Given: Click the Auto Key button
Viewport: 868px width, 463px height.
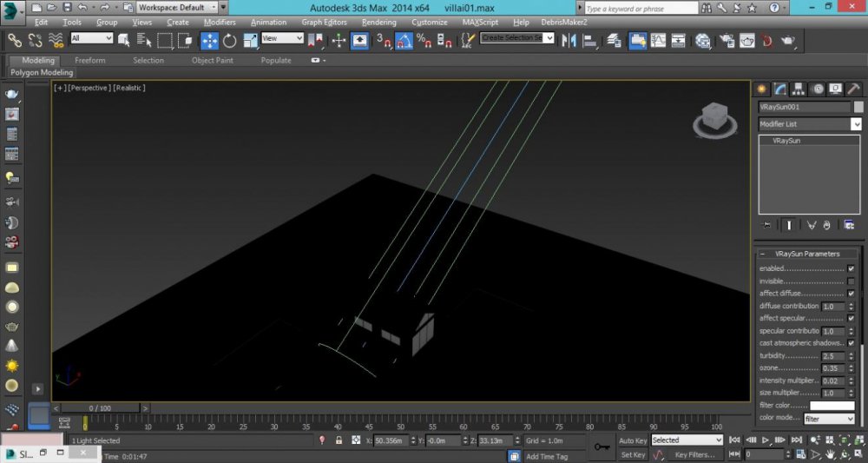Looking at the screenshot, I should click(632, 440).
